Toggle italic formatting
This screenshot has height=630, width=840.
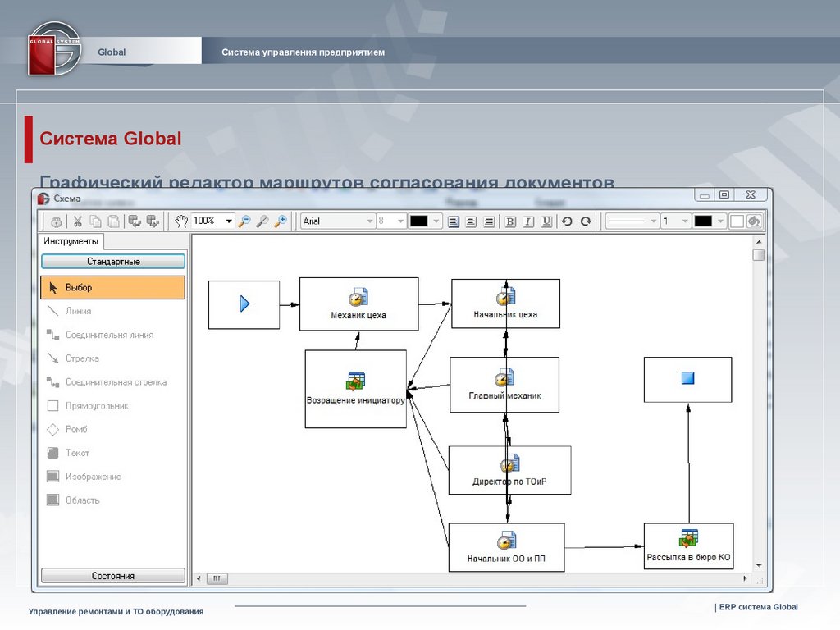coord(528,221)
